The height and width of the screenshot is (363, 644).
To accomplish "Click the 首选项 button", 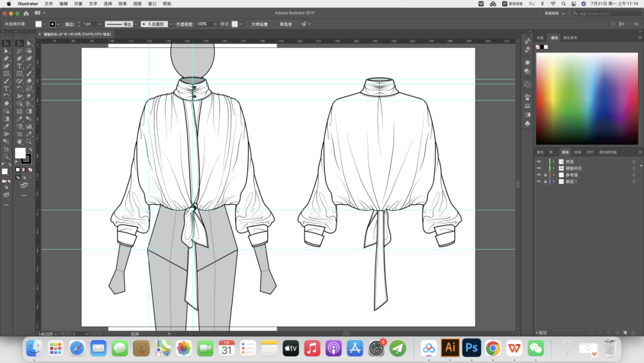I will [x=286, y=24].
